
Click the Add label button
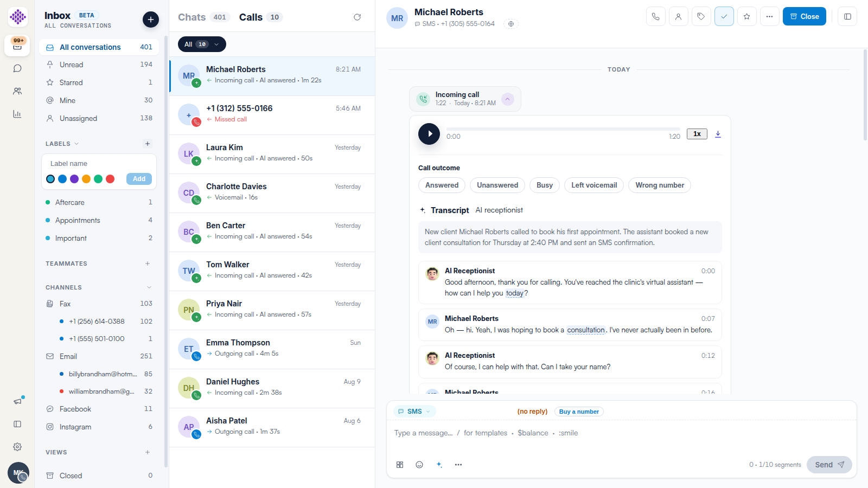click(139, 179)
